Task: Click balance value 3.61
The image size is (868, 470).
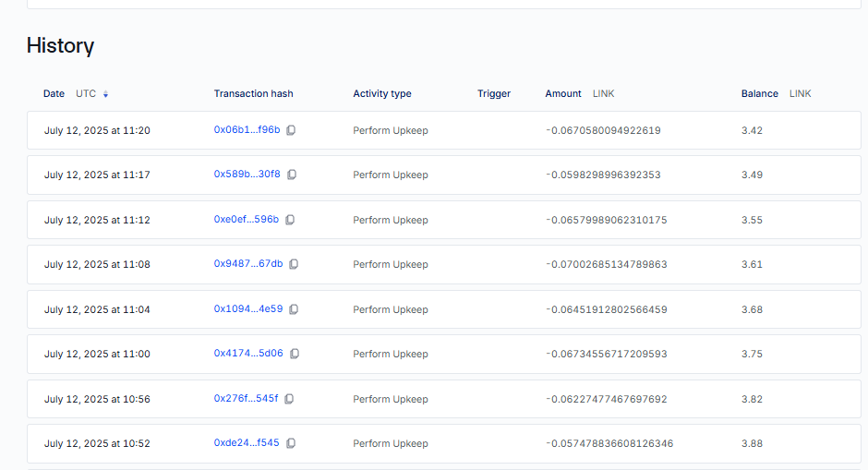Action: [752, 265]
